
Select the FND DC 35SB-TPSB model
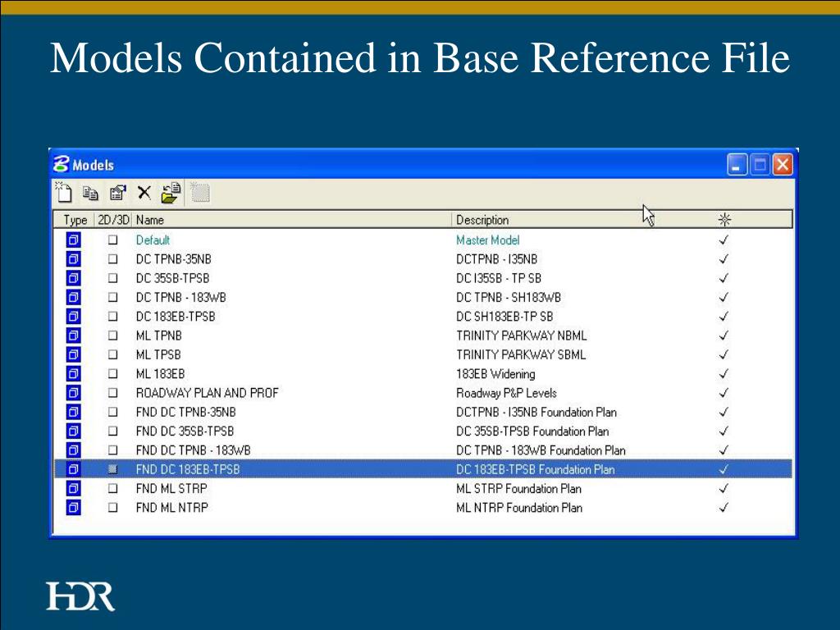[185, 431]
